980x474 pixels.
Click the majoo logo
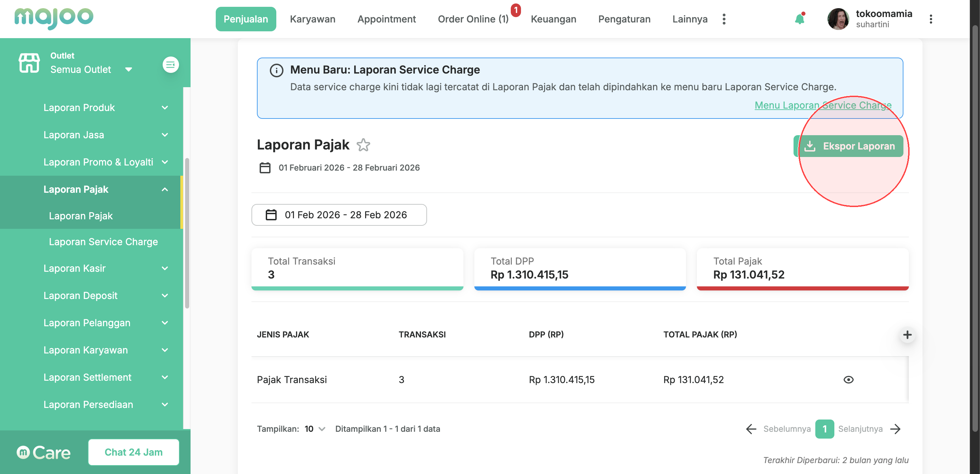[54, 17]
